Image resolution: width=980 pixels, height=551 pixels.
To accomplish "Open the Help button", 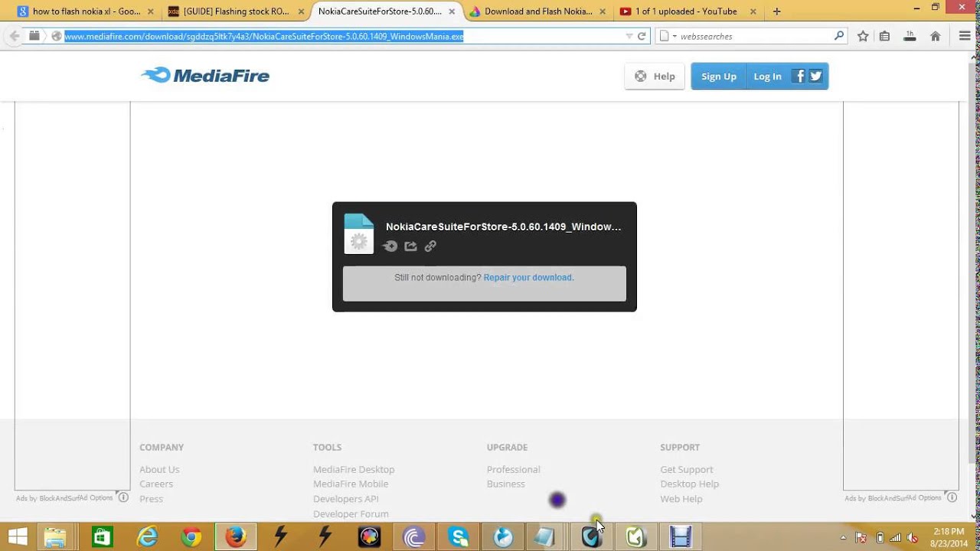I will 655,76.
